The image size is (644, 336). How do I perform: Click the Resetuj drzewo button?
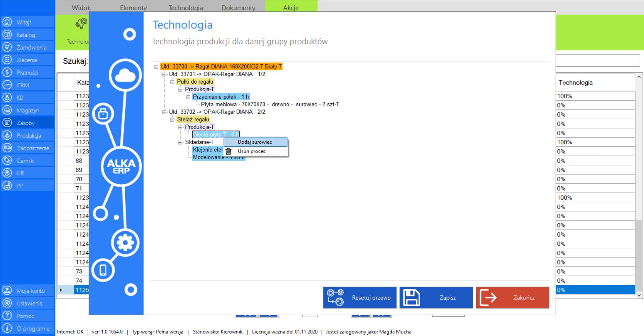click(x=359, y=297)
